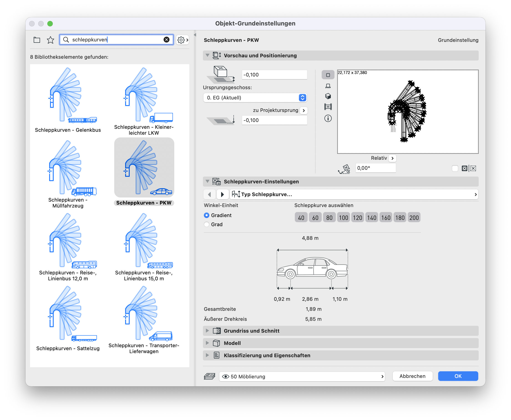Click the Äußerer Drehkreis value 5,85 m

point(313,319)
